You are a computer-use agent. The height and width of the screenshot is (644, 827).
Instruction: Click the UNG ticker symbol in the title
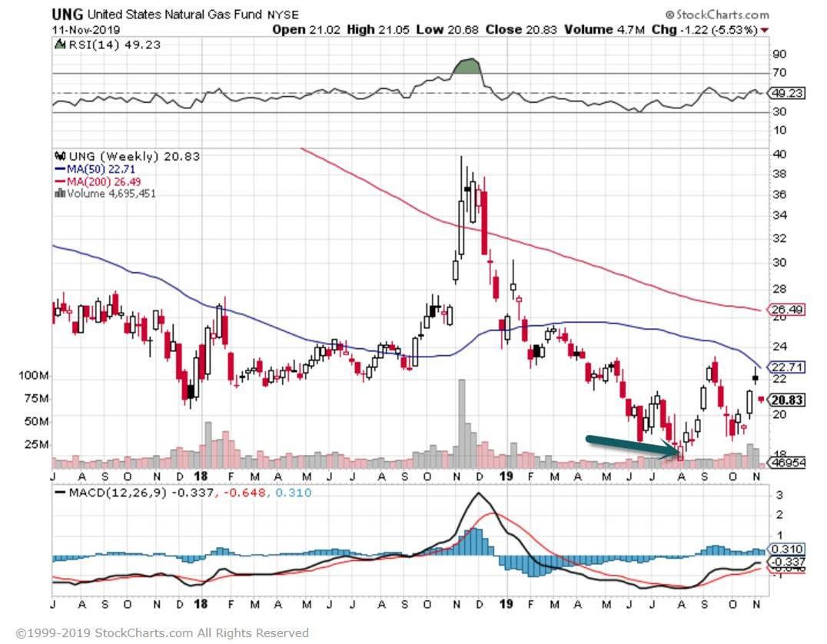pos(67,15)
